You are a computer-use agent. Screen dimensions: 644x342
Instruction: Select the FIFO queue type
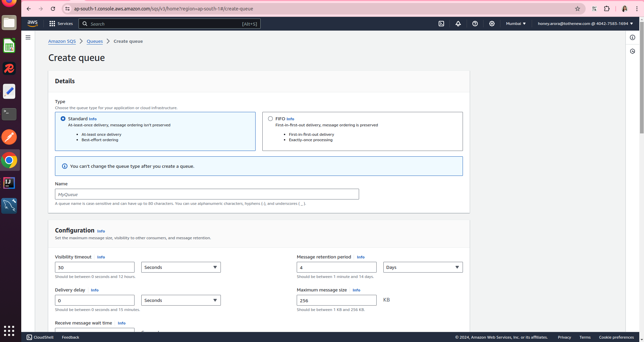(270, 119)
